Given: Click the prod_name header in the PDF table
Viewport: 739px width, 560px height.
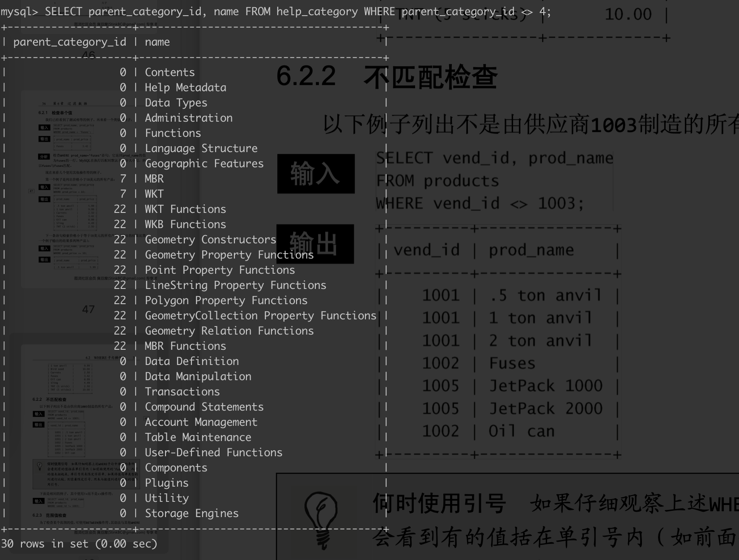Looking at the screenshot, I should 531,250.
